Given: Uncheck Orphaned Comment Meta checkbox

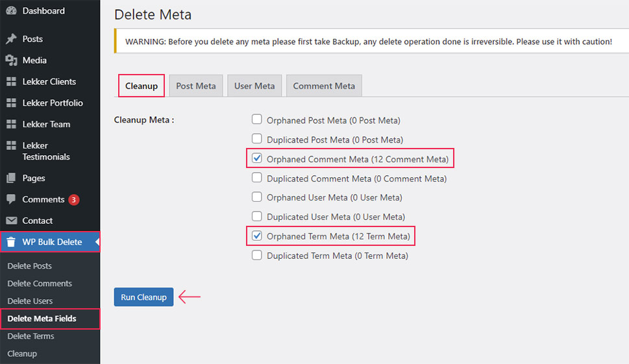Looking at the screenshot, I should pyautogui.click(x=257, y=158).
